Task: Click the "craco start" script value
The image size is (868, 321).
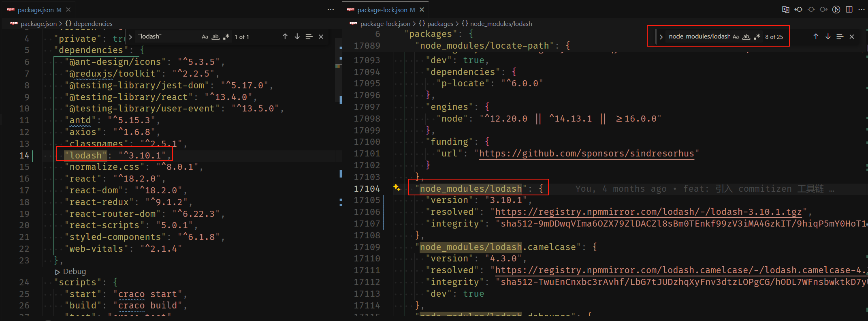Action: click(147, 294)
